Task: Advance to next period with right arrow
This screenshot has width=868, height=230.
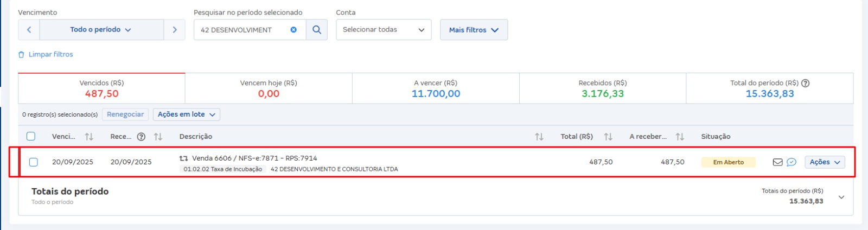Action: [174, 30]
